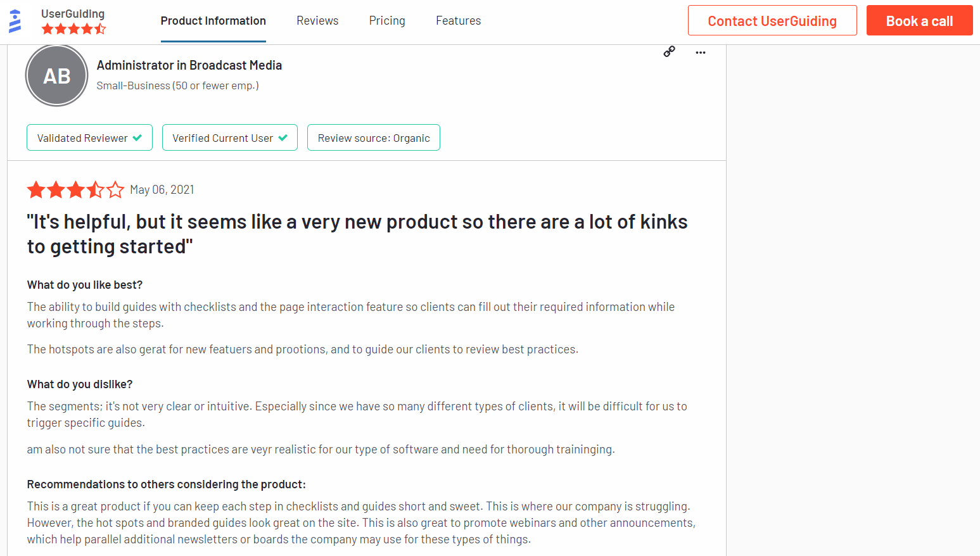
Task: Click the AB reviewer avatar
Action: pyautogui.click(x=56, y=75)
